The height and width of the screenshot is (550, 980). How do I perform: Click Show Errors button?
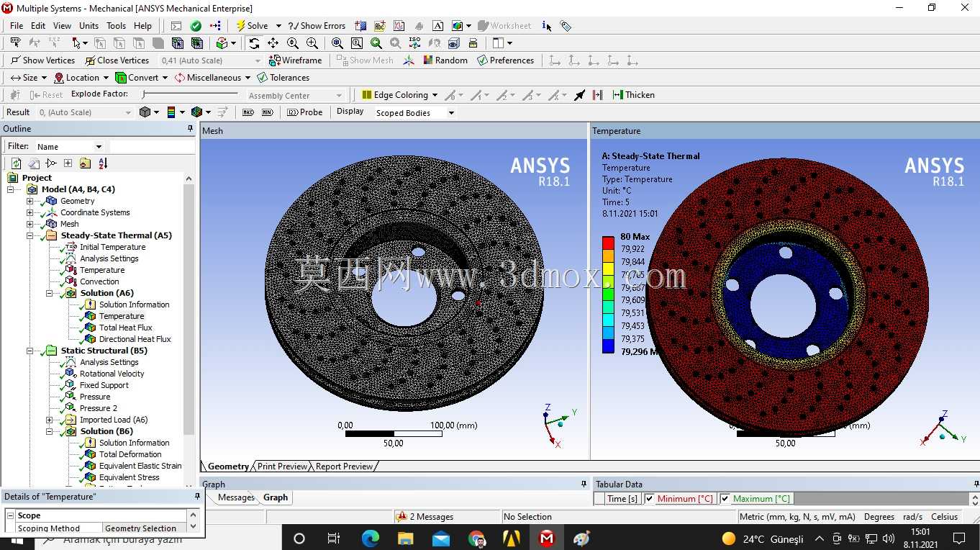(x=317, y=26)
